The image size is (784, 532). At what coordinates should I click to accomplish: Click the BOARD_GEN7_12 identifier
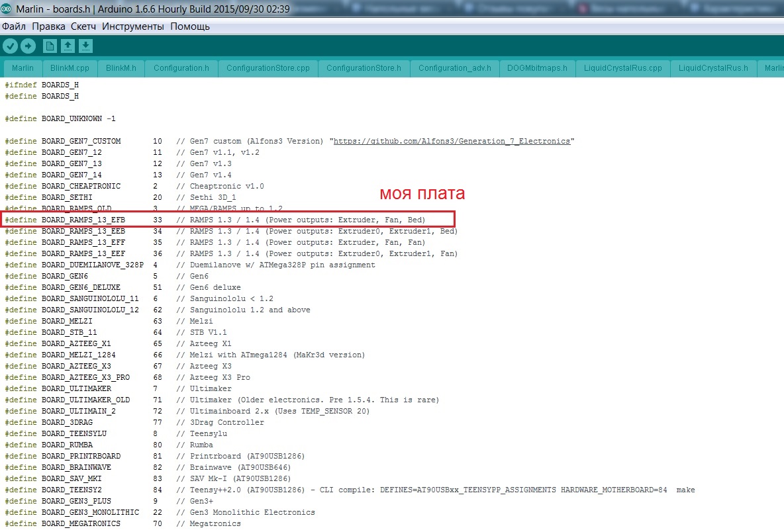[x=72, y=152]
